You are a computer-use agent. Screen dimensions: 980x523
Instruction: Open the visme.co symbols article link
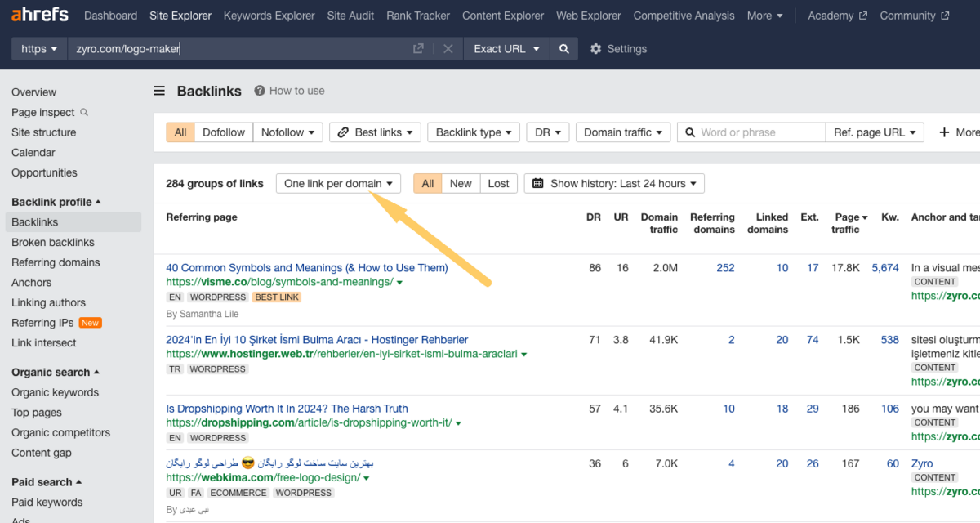click(306, 268)
